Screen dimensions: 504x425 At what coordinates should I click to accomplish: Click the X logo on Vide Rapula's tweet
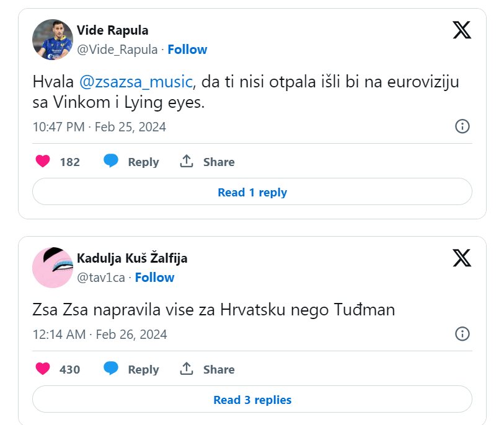click(x=462, y=30)
